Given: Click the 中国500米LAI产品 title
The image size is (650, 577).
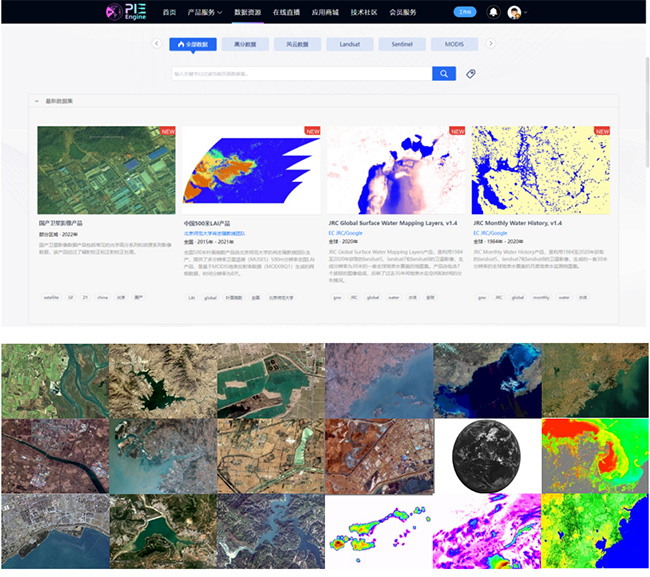Looking at the screenshot, I should pyautogui.click(x=207, y=223).
